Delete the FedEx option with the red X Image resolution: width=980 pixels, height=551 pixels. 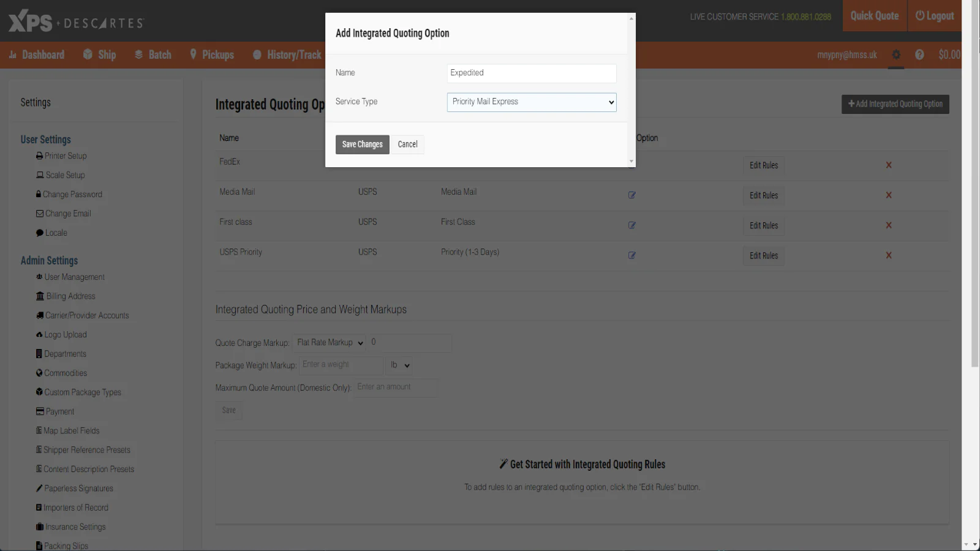click(x=889, y=165)
